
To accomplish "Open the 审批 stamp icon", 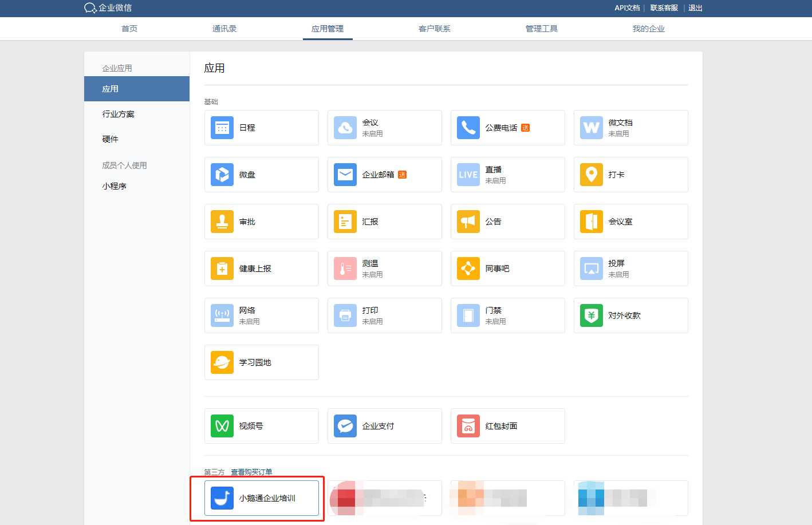I will pyautogui.click(x=222, y=222).
